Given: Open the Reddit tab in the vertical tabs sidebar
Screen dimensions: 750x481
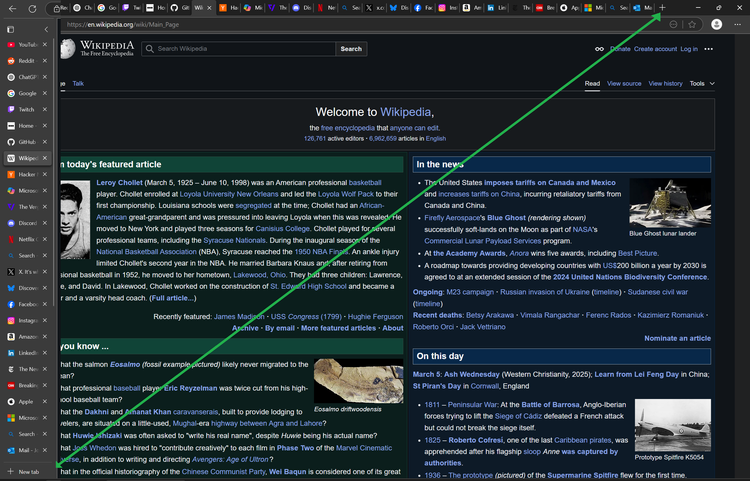Looking at the screenshot, I should pyautogui.click(x=24, y=61).
